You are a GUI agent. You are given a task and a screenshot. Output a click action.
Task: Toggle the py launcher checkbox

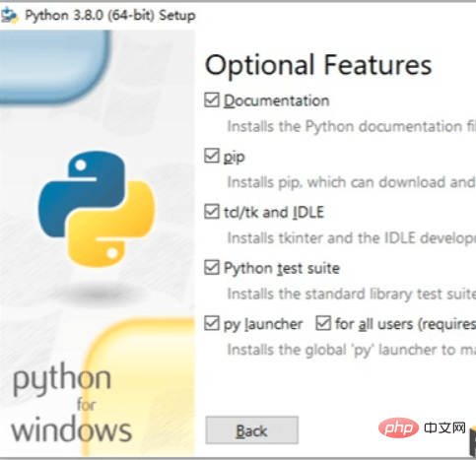pyautogui.click(x=212, y=323)
